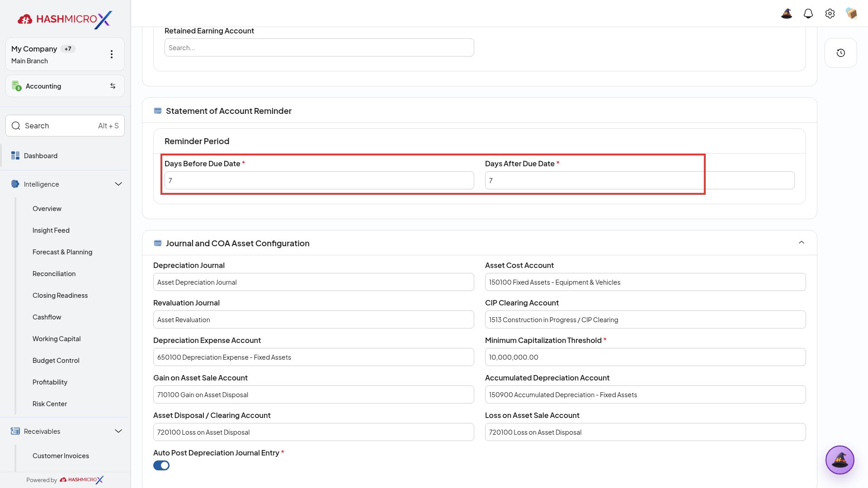The height and width of the screenshot is (488, 868).
Task: Go to Insight Feed
Action: coord(51,230)
